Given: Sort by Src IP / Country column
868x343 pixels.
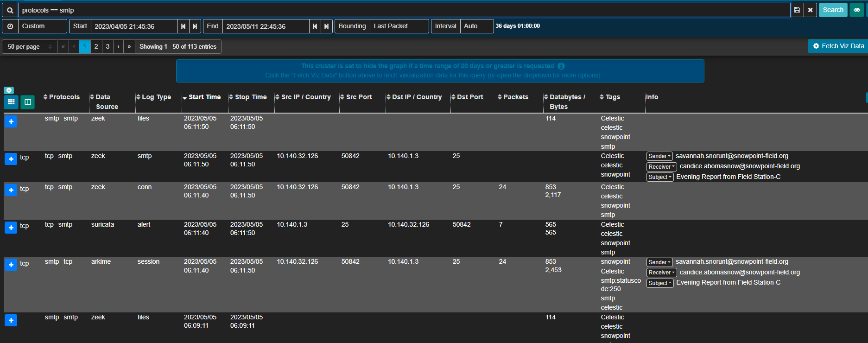Looking at the screenshot, I should [x=303, y=97].
